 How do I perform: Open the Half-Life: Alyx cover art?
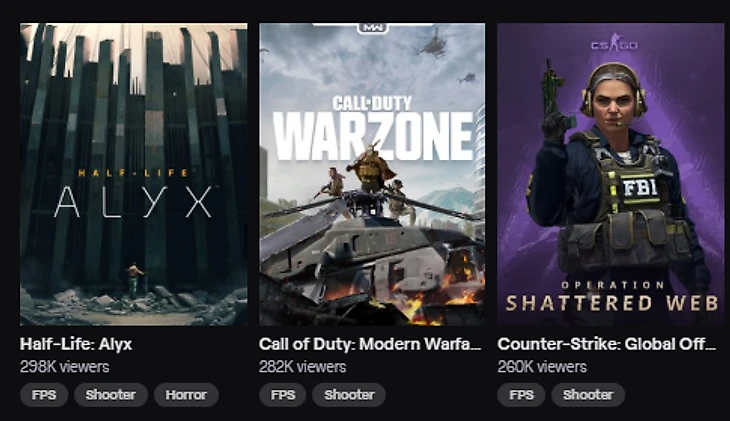(x=134, y=174)
